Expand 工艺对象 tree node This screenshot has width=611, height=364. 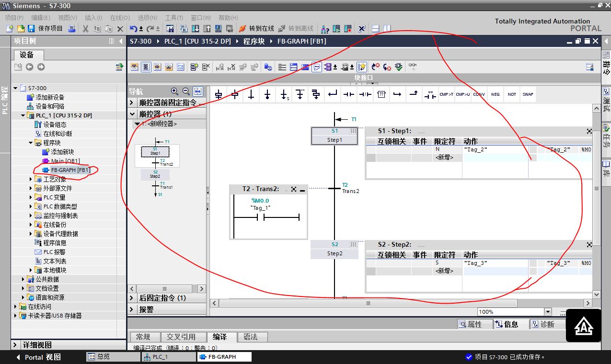(x=31, y=179)
